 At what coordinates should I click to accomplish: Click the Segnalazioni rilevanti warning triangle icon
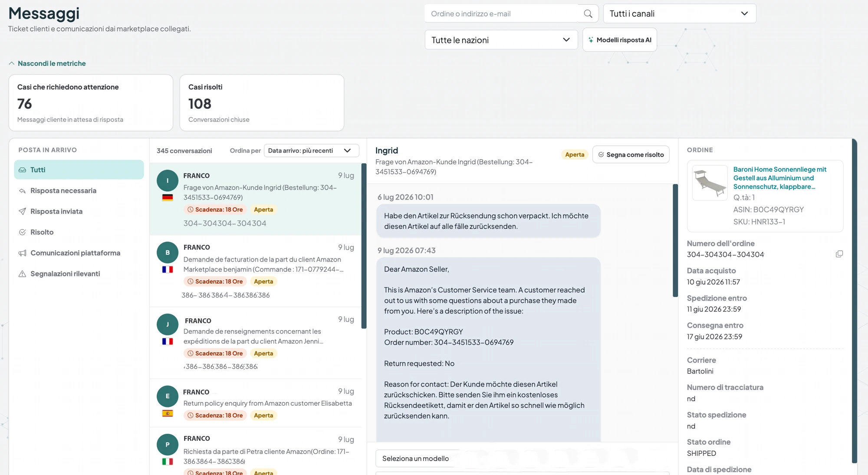point(22,274)
